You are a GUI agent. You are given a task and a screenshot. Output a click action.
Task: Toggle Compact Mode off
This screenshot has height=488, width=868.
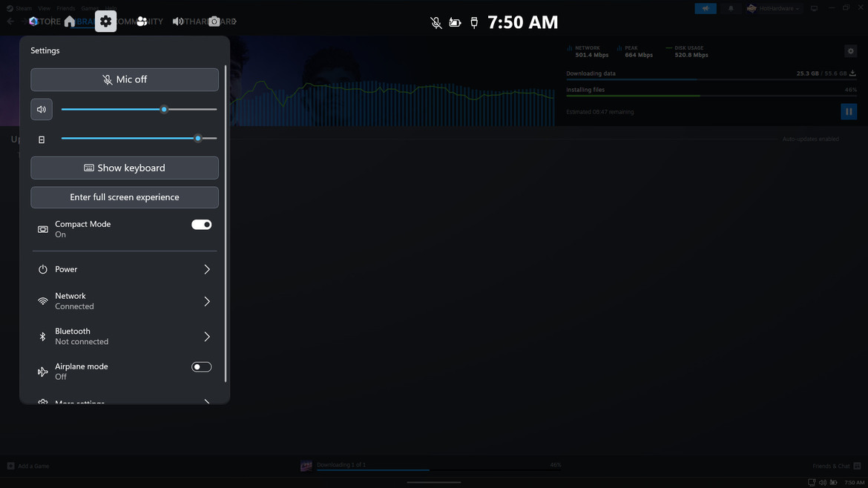tap(201, 225)
